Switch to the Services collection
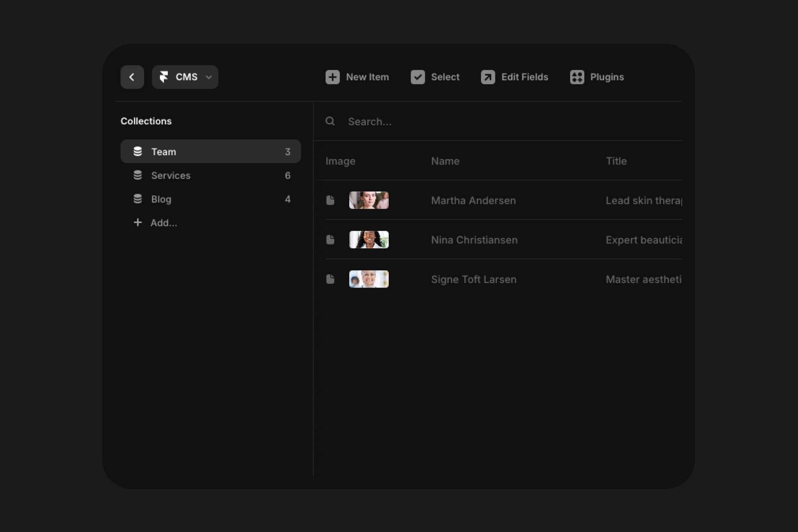798x532 pixels. tap(170, 175)
